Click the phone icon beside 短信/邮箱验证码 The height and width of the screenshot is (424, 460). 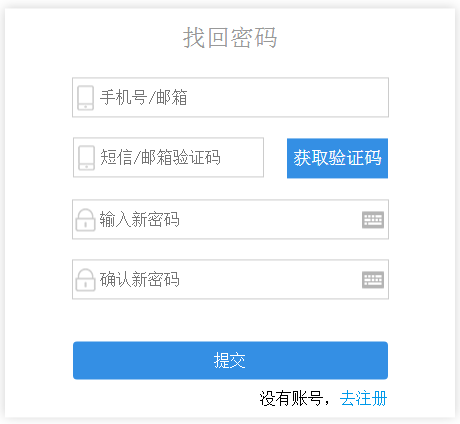tap(86, 158)
